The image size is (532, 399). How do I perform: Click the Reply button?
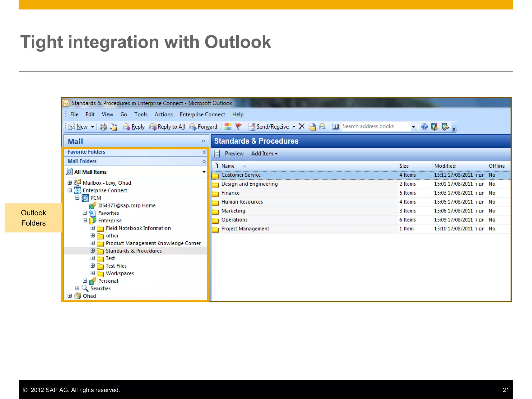click(134, 127)
